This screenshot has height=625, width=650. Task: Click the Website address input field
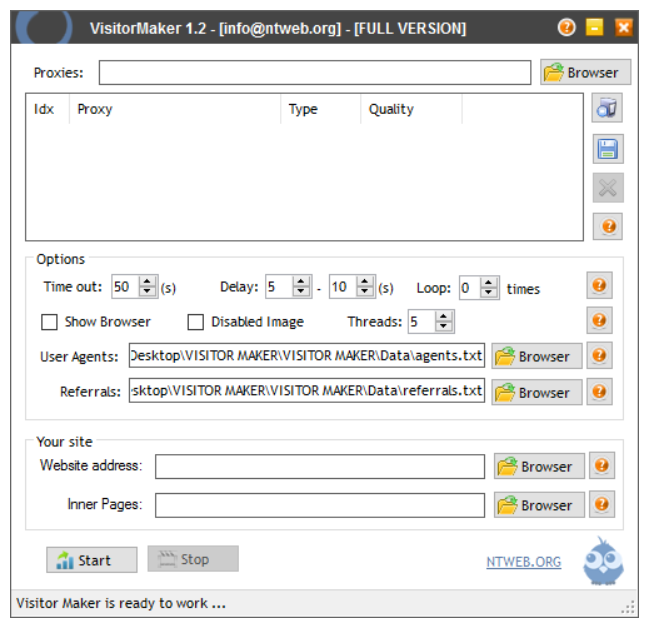tap(320, 466)
